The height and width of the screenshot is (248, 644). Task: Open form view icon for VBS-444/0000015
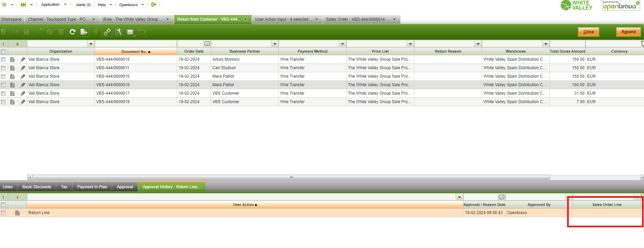click(13, 76)
